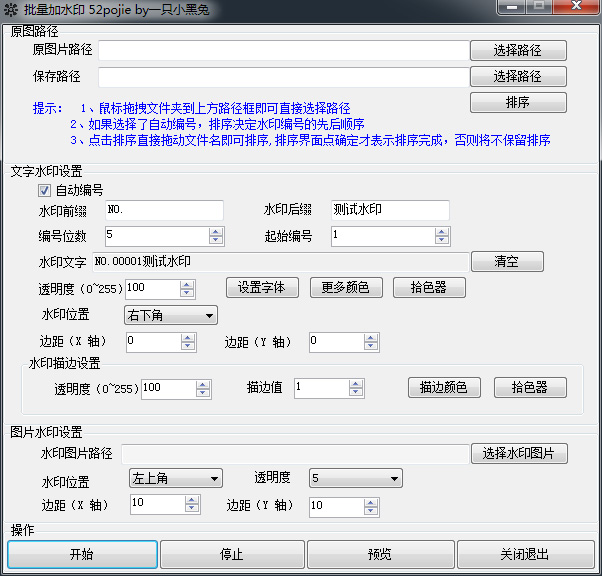Decrease 描边值 with down arrow

tap(356, 392)
